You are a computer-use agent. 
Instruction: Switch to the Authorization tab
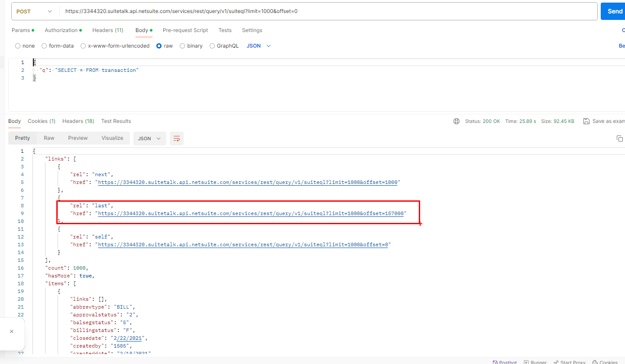tap(63, 30)
